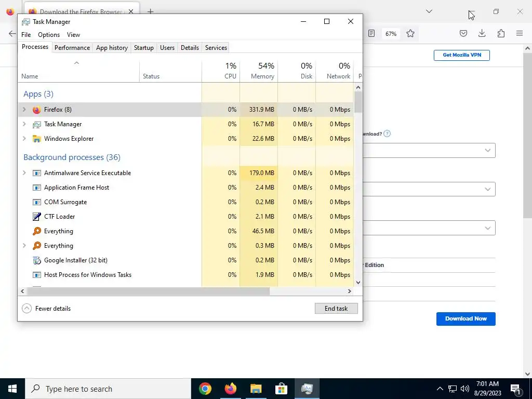
Task: Open the Pocket save icon in Firefox
Action: pyautogui.click(x=463, y=33)
